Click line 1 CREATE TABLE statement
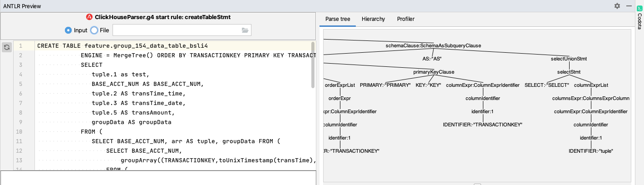The height and width of the screenshot is (185, 644). coord(123,46)
